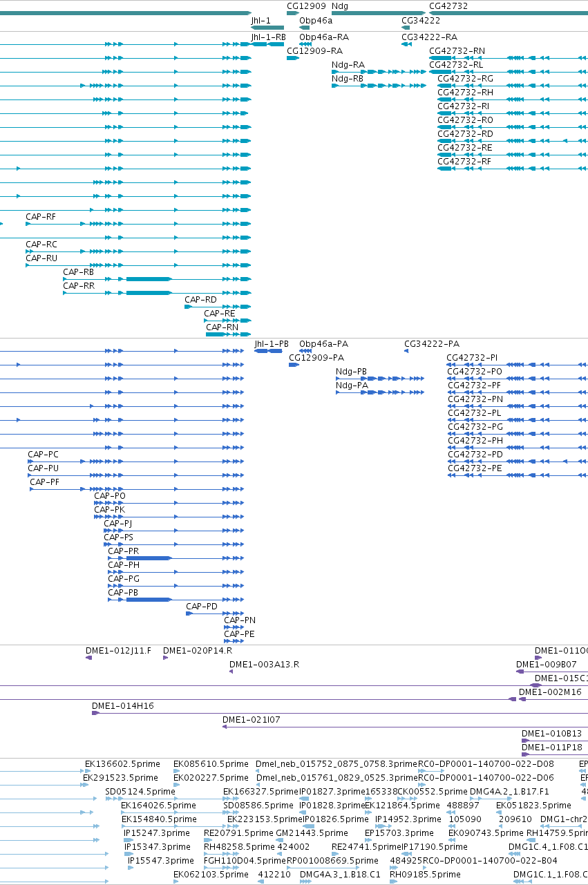Select the CG42732-PL protein label
The height and width of the screenshot is (885, 588).
pyautogui.click(x=475, y=413)
